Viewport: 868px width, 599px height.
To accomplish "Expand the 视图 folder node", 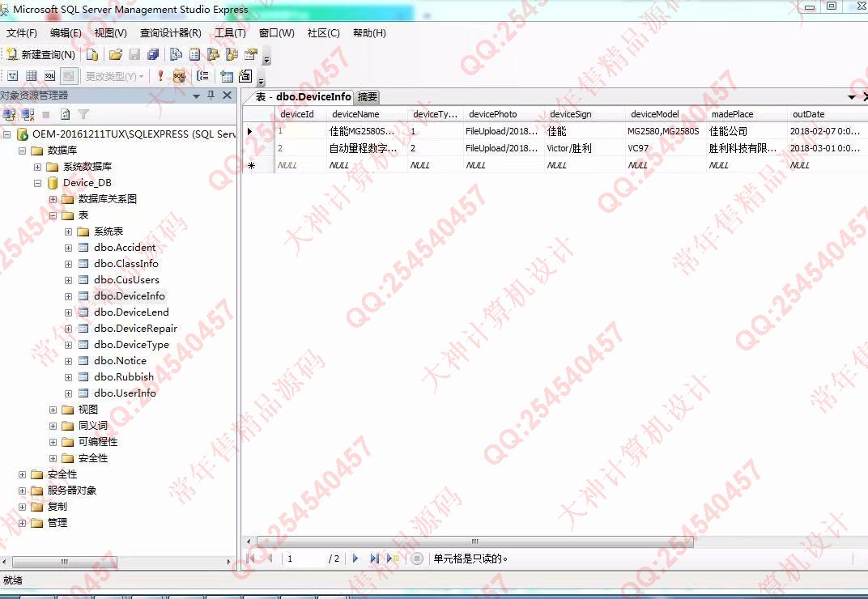I will pyautogui.click(x=53, y=410).
